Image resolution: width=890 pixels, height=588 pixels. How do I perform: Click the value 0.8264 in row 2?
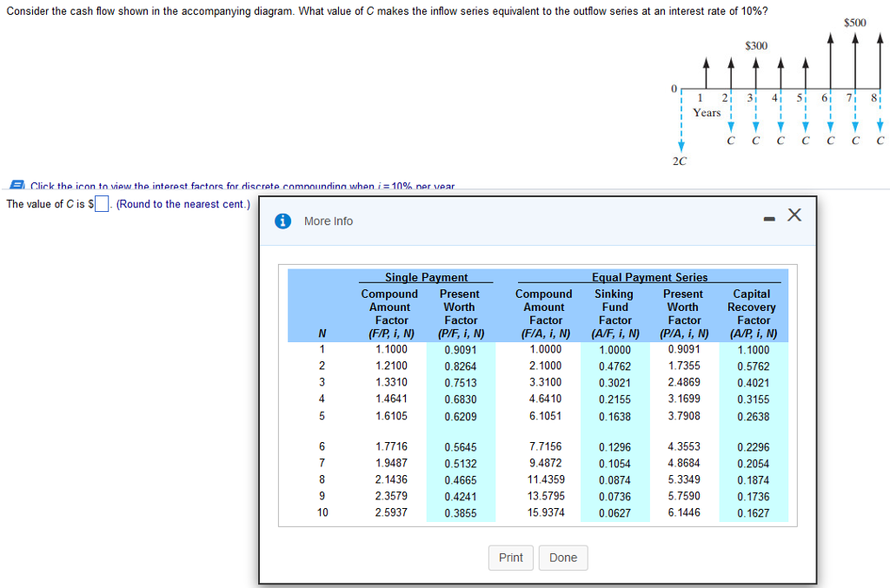461,367
